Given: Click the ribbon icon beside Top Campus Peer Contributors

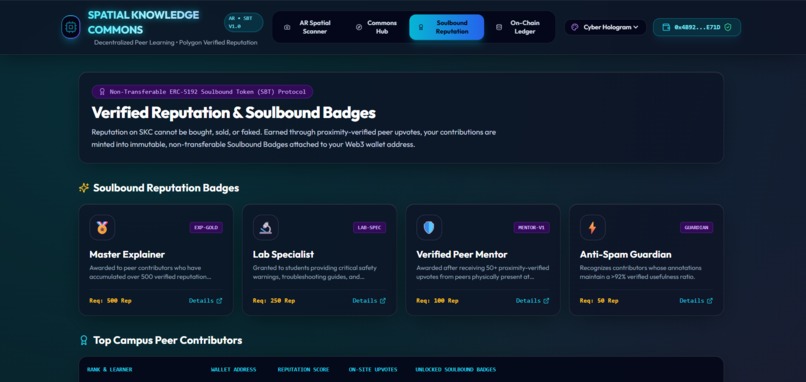Looking at the screenshot, I should [84, 340].
